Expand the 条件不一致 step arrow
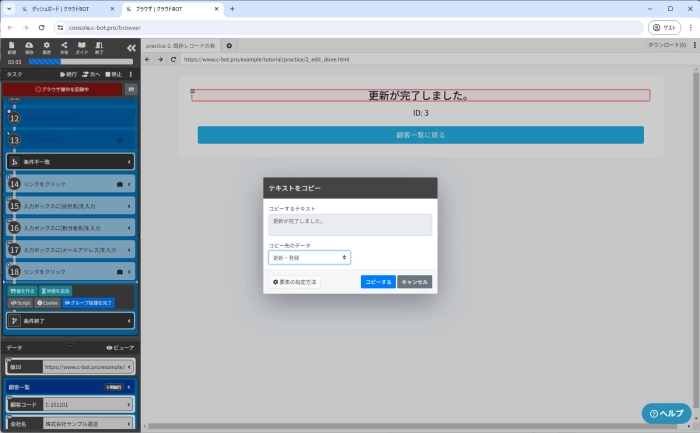 [129, 162]
